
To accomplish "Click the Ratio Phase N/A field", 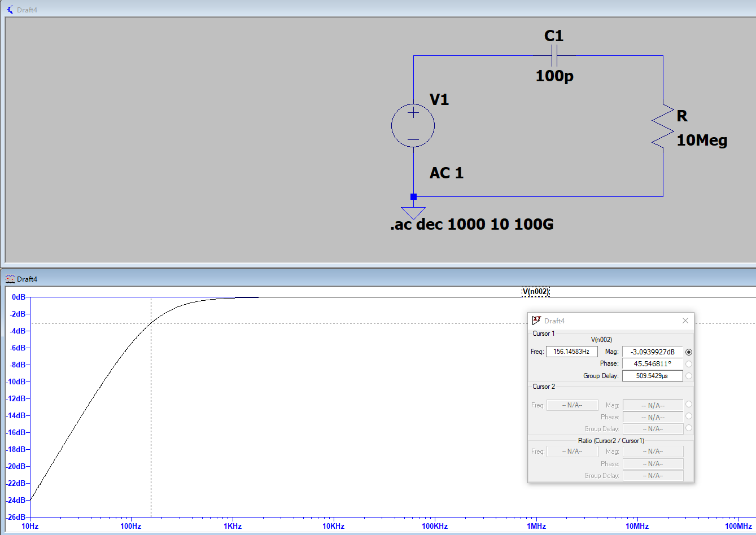I will (653, 464).
